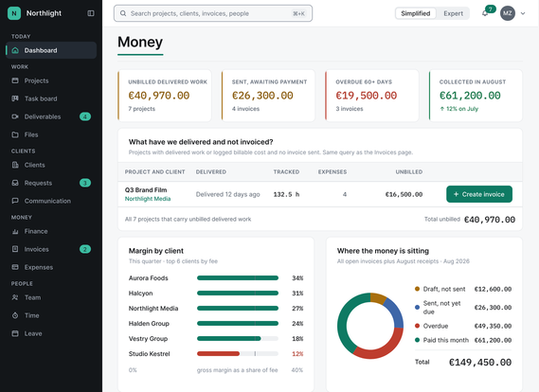Click the Files folder icon
Image resolution: width=539 pixels, height=392 pixels.
15,134
